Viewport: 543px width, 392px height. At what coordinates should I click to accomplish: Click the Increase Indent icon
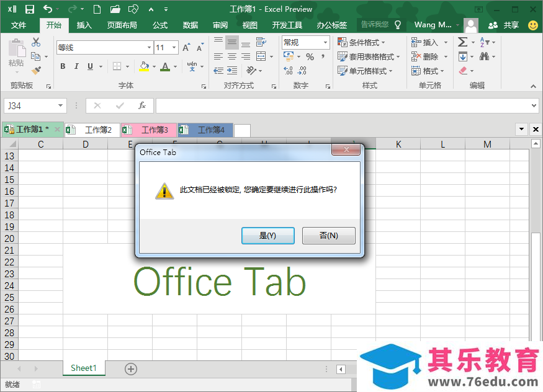click(232, 71)
